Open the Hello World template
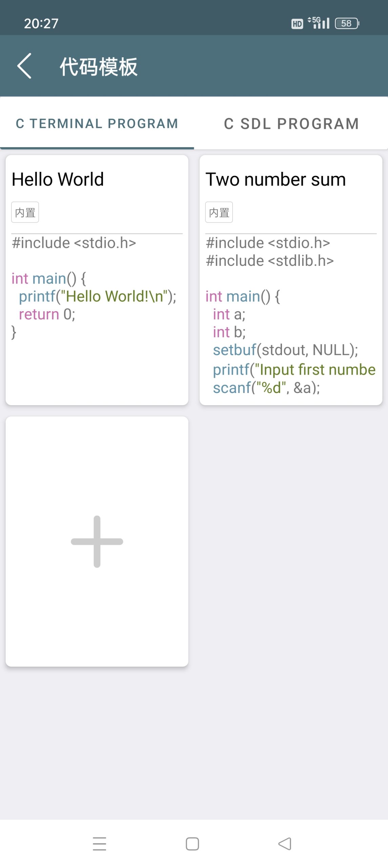388x868 pixels. click(x=58, y=179)
